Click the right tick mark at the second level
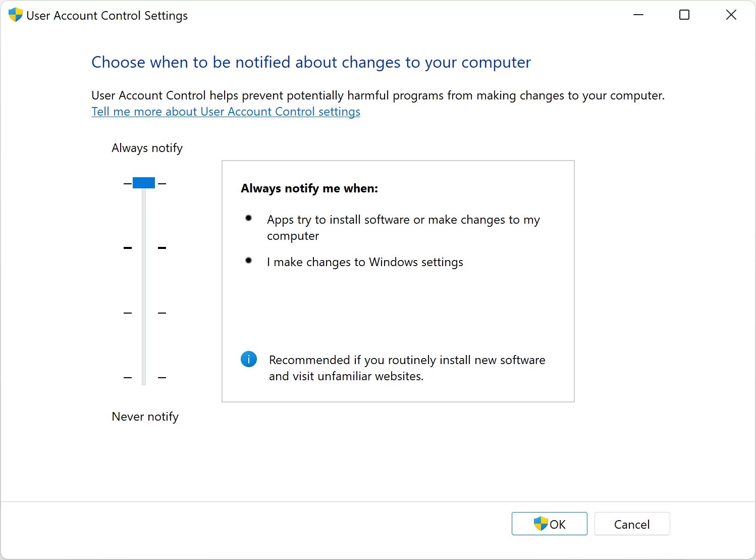Image resolution: width=756 pixels, height=560 pixels. [x=162, y=247]
